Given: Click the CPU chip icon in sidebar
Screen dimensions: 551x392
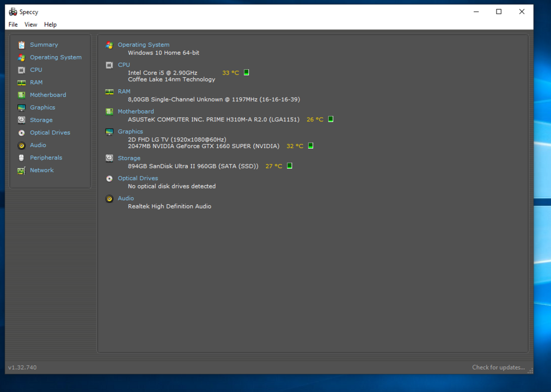Looking at the screenshot, I should coord(21,70).
